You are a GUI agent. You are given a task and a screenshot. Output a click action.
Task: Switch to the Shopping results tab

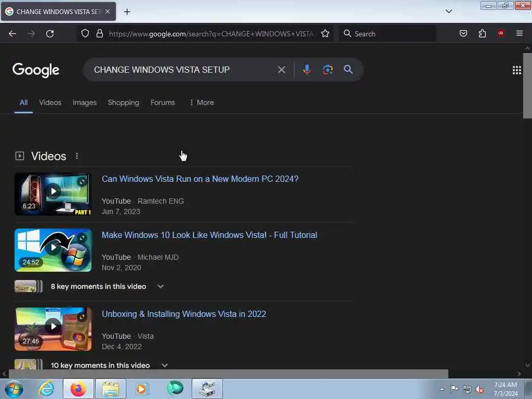point(124,102)
